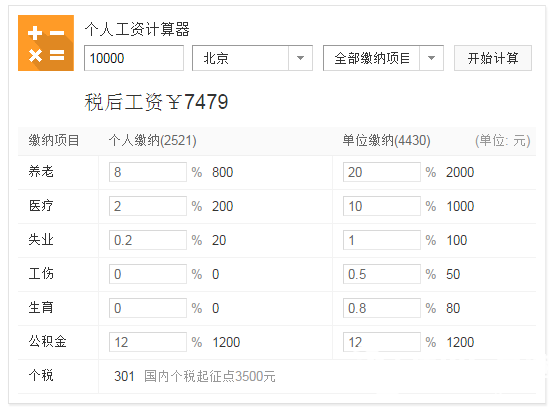This screenshot has width=557, height=412.
Task: Click the 个人工资计算器 title
Action: click(137, 29)
